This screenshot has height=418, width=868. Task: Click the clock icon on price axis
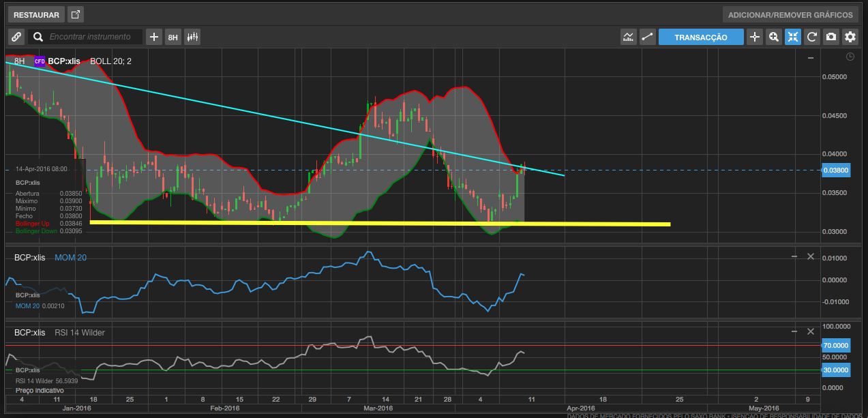(x=850, y=57)
